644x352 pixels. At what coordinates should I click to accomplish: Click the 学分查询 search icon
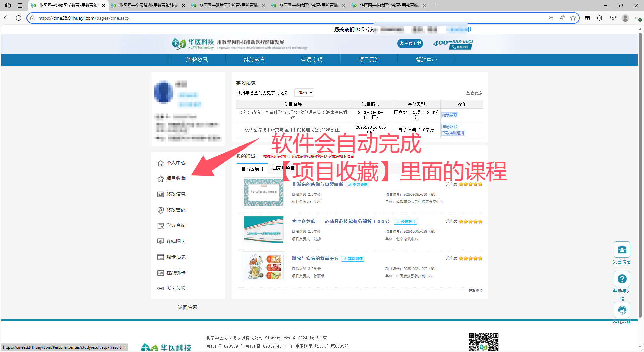tap(161, 226)
